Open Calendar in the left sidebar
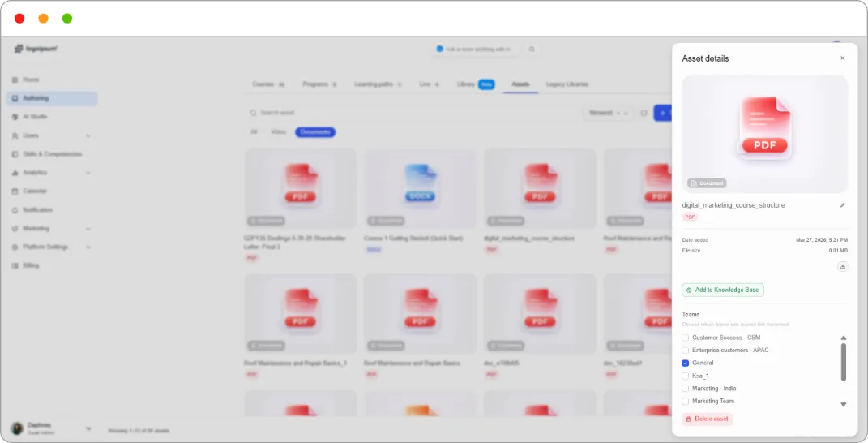This screenshot has height=443, width=868. click(x=34, y=191)
